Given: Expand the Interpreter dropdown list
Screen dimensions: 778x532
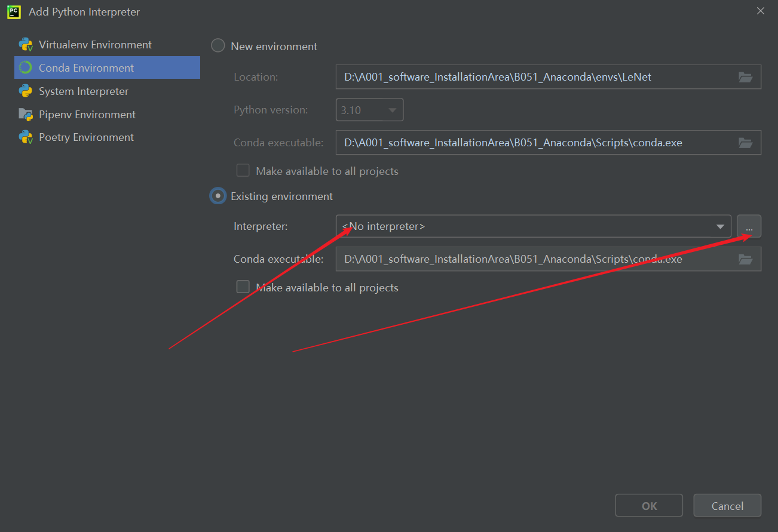Looking at the screenshot, I should [719, 227].
